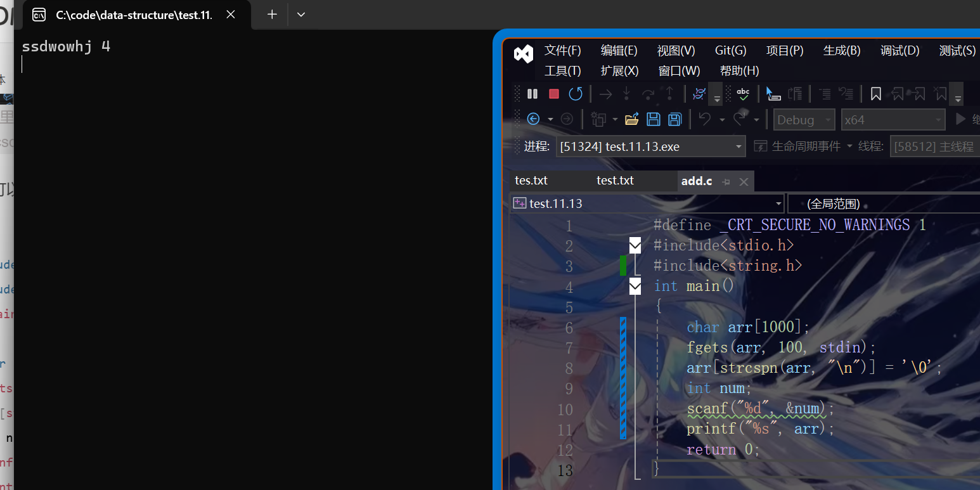
Task: Open the 扩展(X) menu
Action: coord(620,71)
